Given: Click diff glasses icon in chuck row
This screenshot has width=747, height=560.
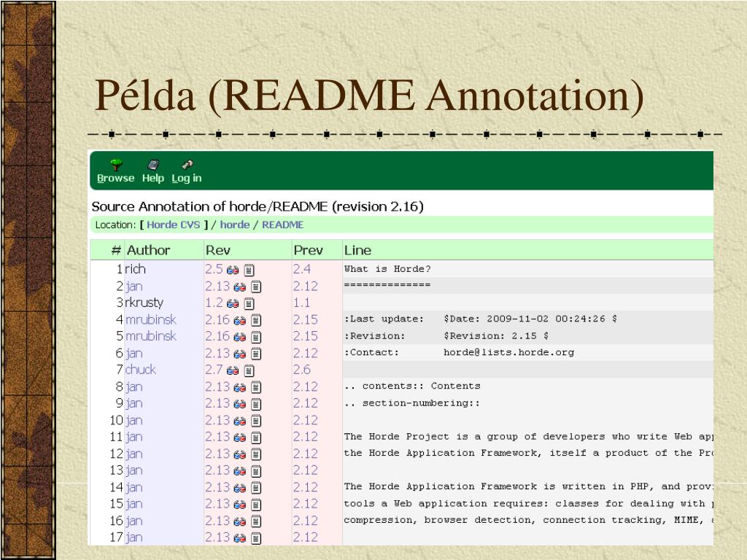Looking at the screenshot, I should coord(233,370).
